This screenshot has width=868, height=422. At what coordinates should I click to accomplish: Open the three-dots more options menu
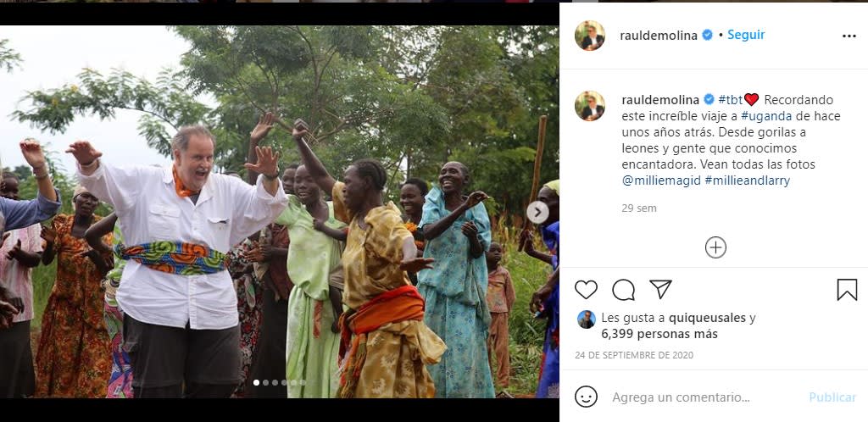[x=849, y=36]
